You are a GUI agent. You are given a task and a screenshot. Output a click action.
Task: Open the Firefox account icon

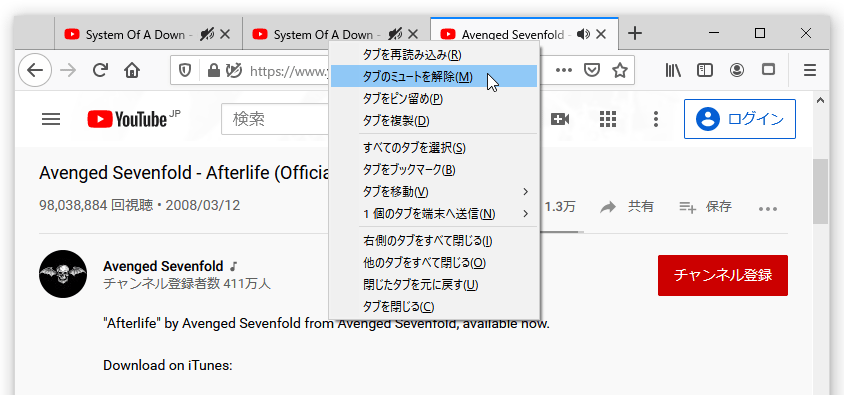pyautogui.click(x=736, y=70)
